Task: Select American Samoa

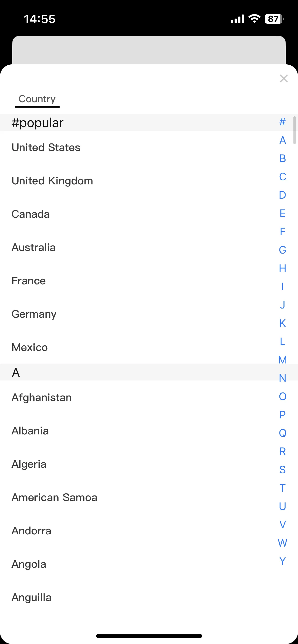Action: click(149, 497)
